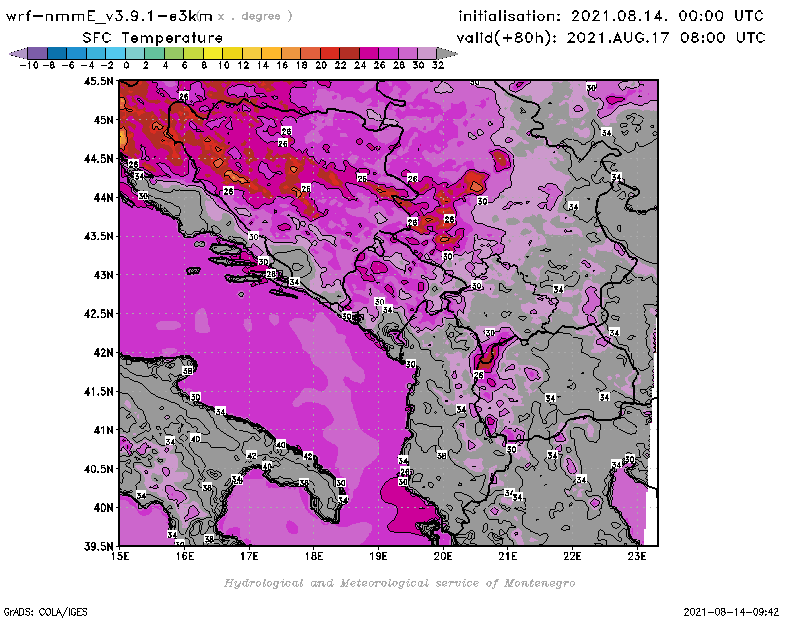Click the '40N' latitude label
Screen dimensions: 800x618
click(103, 508)
